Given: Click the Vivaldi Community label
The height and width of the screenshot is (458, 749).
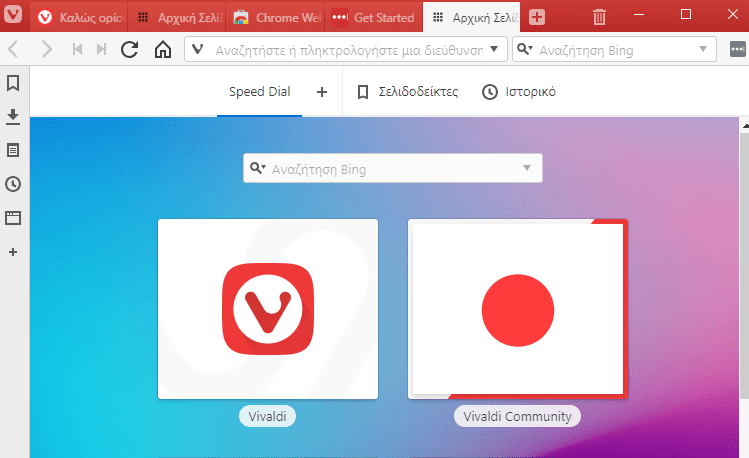Looking at the screenshot, I should (x=517, y=416).
